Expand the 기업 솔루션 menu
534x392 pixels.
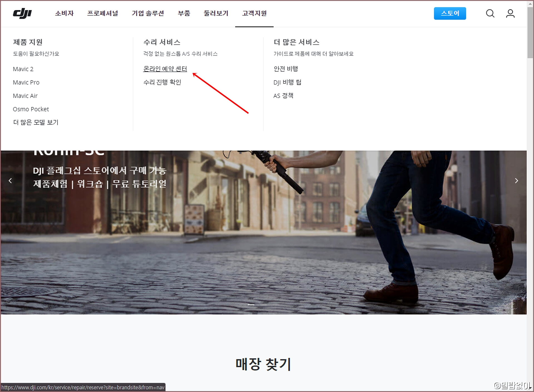point(148,13)
